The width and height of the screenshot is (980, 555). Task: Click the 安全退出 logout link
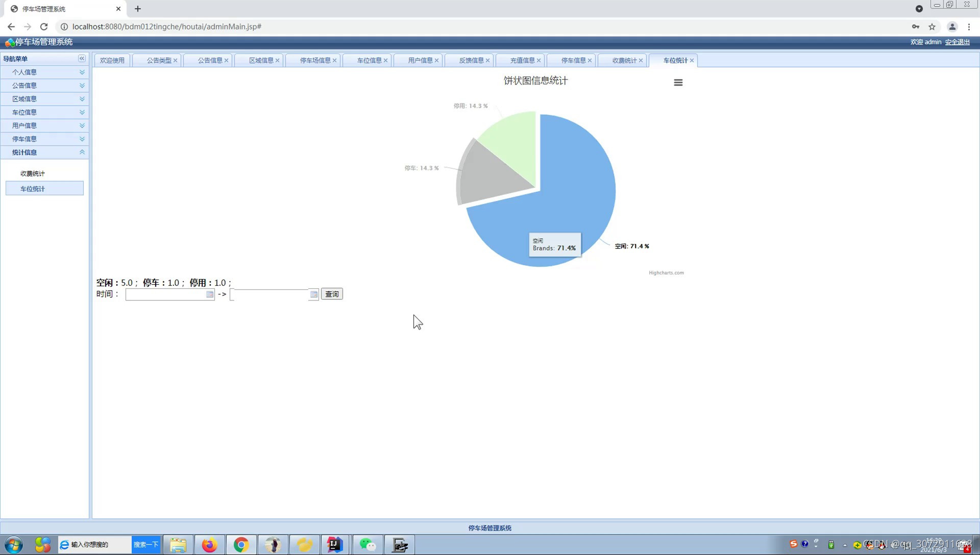point(958,42)
